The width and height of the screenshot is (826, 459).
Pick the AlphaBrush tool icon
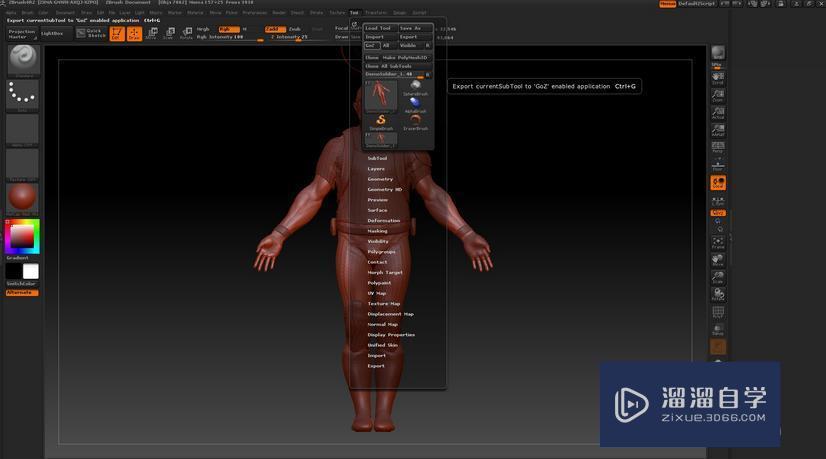point(415,103)
